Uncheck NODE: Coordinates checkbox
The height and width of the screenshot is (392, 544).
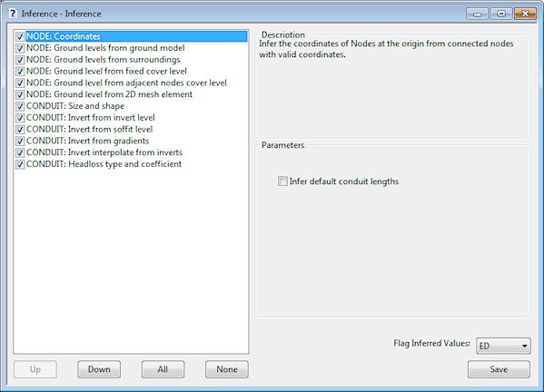point(20,36)
